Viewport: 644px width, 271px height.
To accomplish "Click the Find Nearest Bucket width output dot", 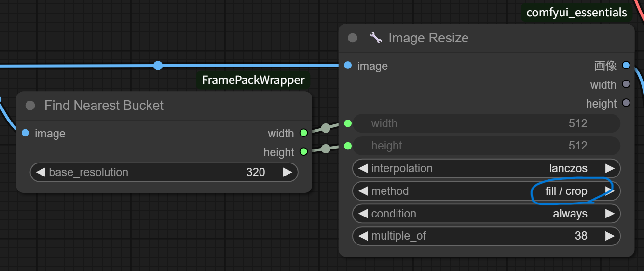I will (x=303, y=133).
